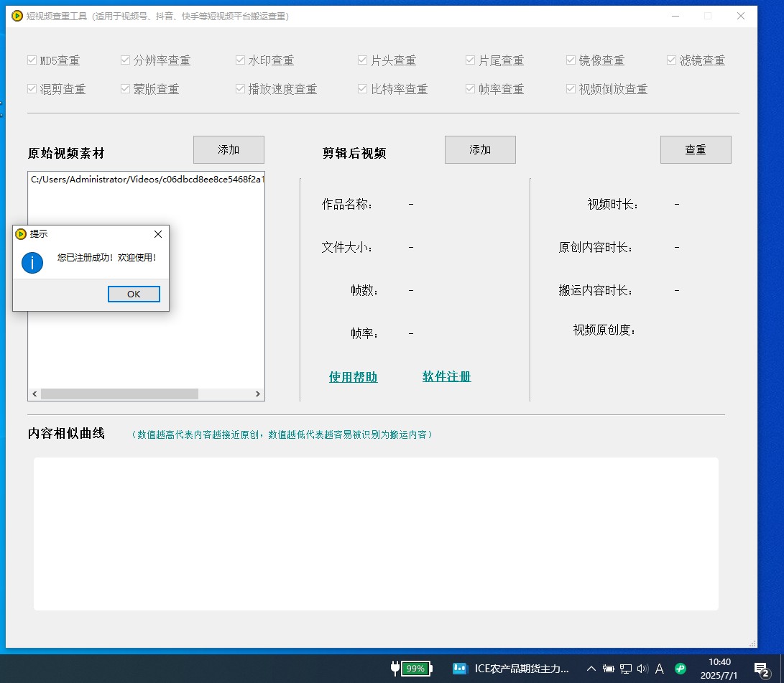This screenshot has height=683, width=784.
Task: Close the 提示 dialog with its X button
Action: (x=158, y=234)
